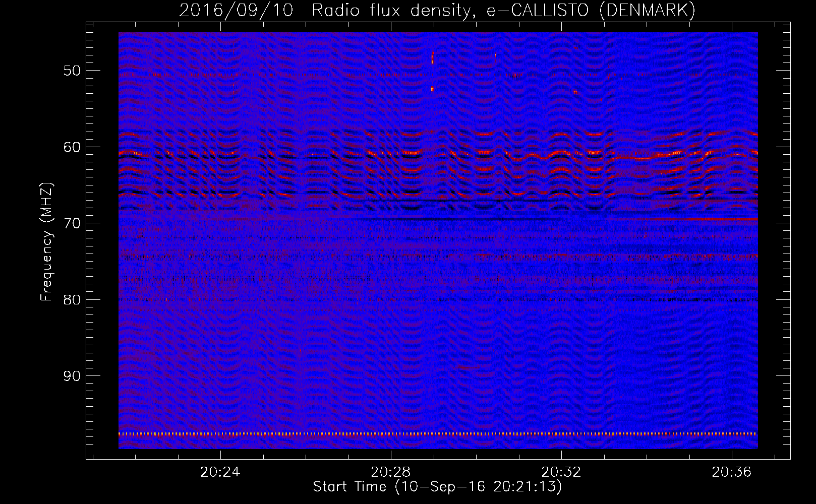Click the dotted orange line near 98 MHz
Screen dimensions: 816x504
point(438,433)
